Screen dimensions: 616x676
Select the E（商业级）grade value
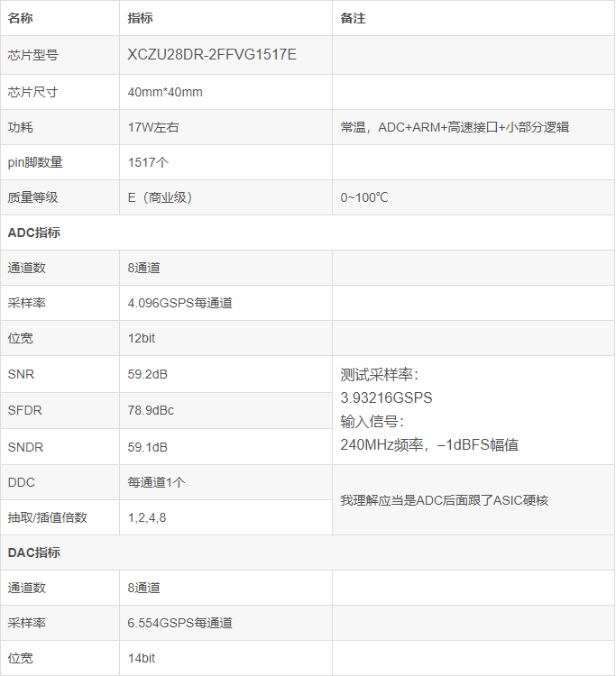click(160, 197)
